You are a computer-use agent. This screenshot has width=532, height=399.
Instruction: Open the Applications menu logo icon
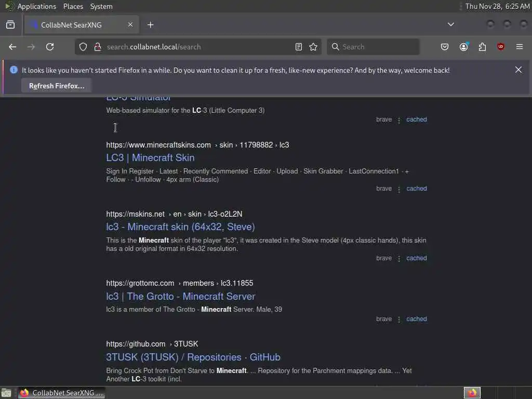point(9,6)
